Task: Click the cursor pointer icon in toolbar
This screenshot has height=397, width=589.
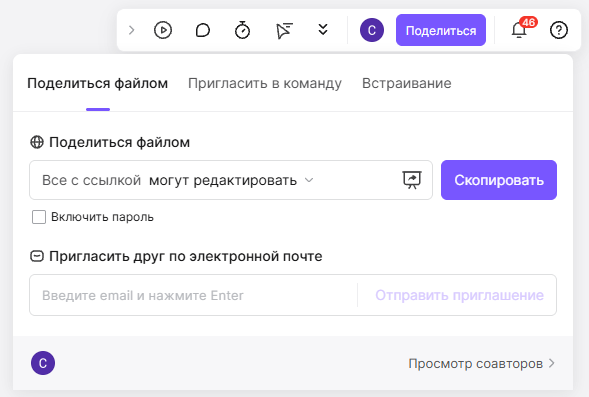Action: [284, 30]
